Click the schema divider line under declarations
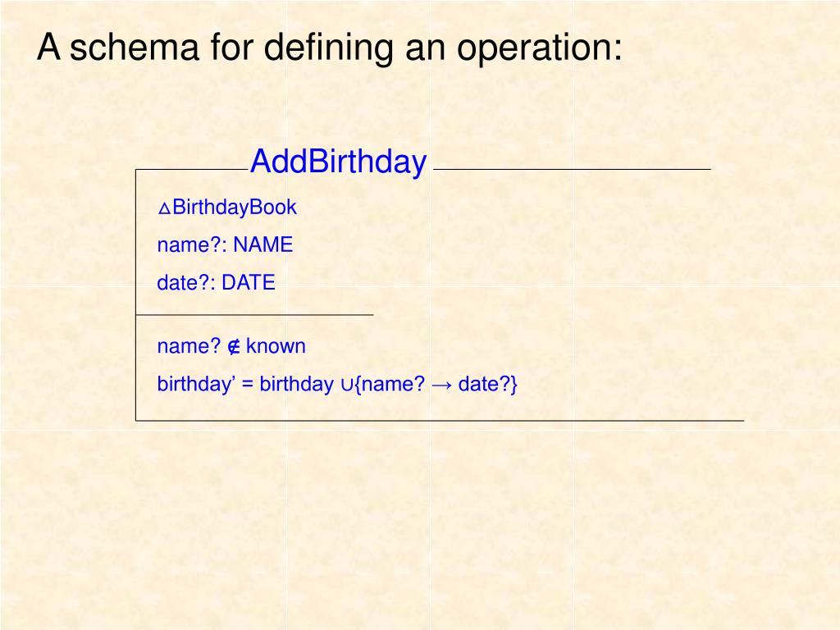 point(254,315)
